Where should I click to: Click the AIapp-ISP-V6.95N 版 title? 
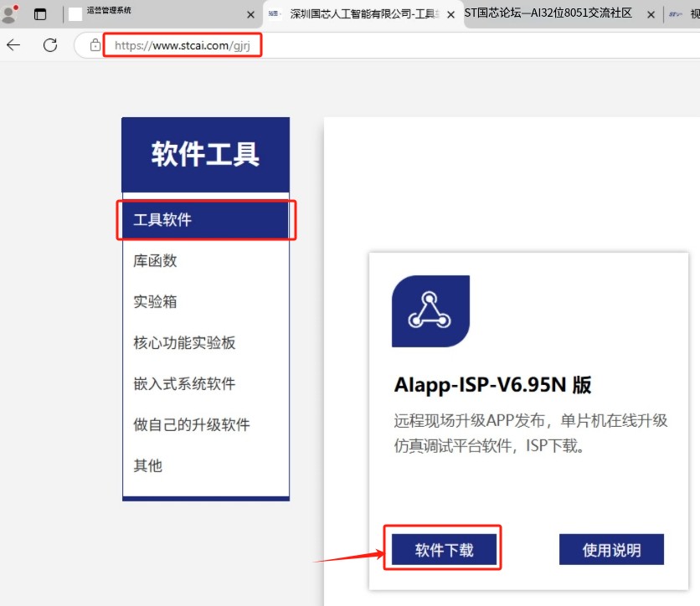[493, 385]
